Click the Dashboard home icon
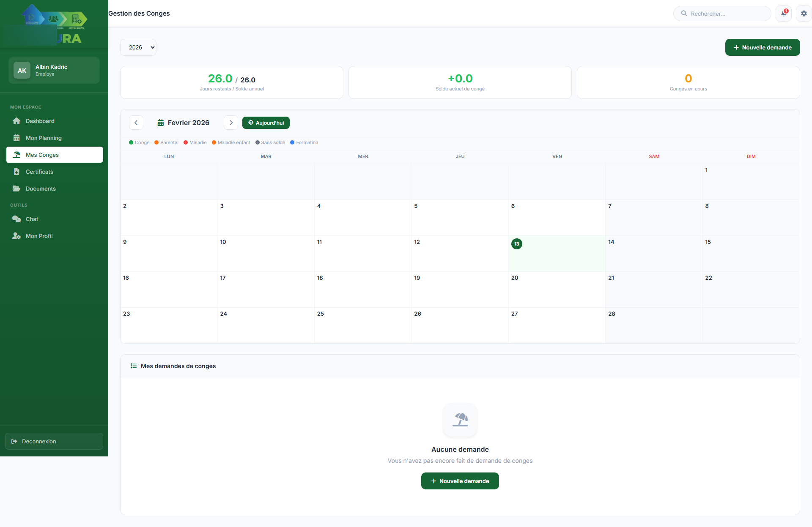 click(x=16, y=121)
